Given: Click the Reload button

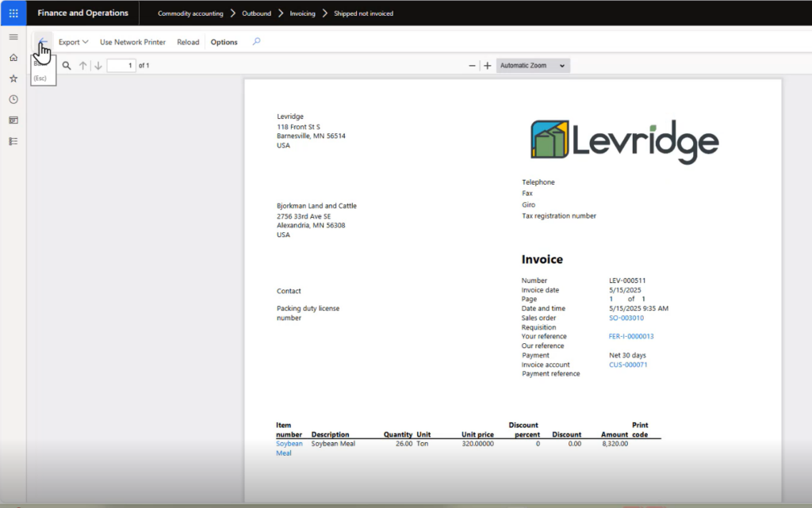Looking at the screenshot, I should (188, 42).
